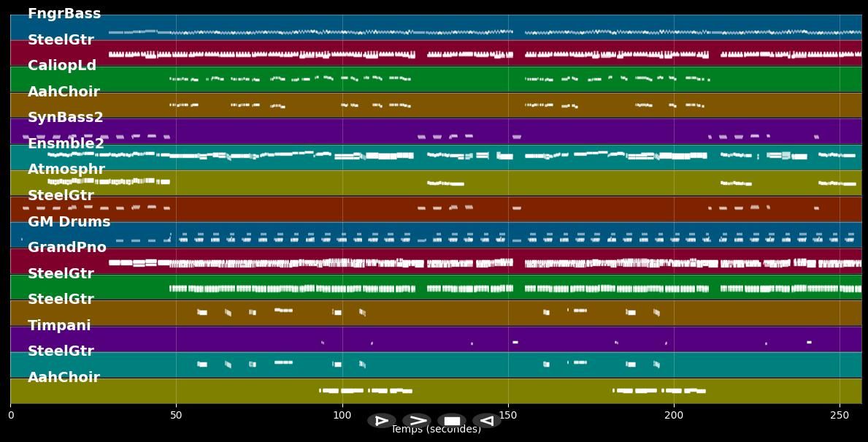Click the AahChoir label below CaliopLd
868x442 pixels.
click(x=64, y=92)
